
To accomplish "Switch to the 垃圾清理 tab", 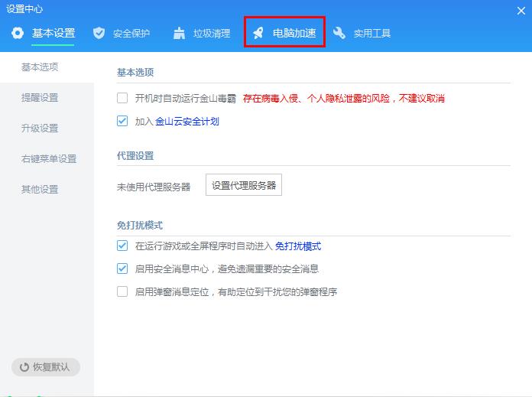I will (212, 34).
